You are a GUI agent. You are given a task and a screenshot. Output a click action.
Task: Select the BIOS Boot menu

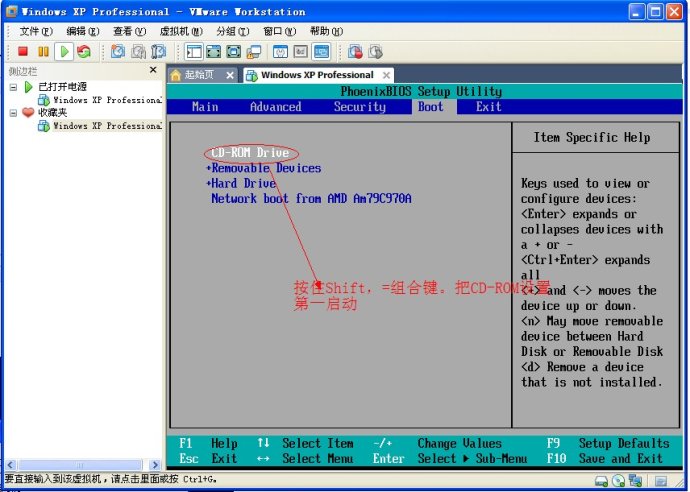click(430, 106)
